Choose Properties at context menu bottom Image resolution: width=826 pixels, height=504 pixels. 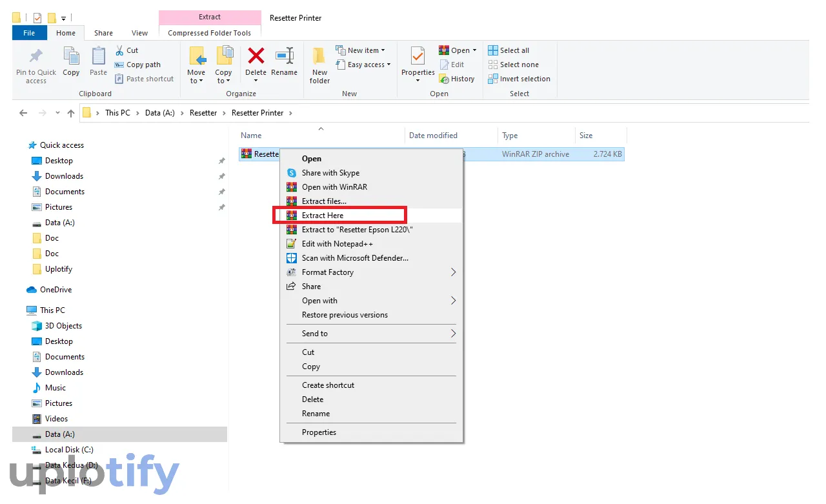pyautogui.click(x=371, y=432)
